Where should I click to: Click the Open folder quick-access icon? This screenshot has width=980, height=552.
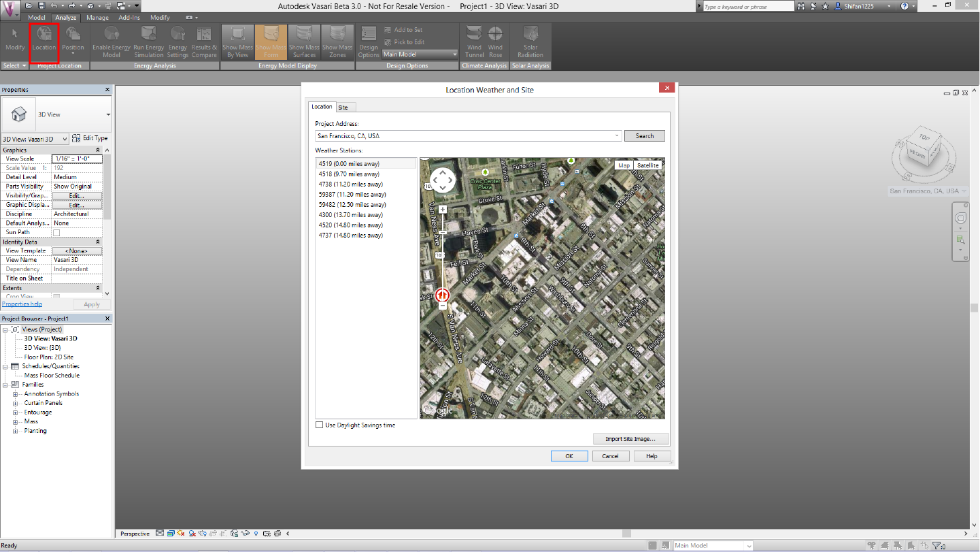coord(31,5)
